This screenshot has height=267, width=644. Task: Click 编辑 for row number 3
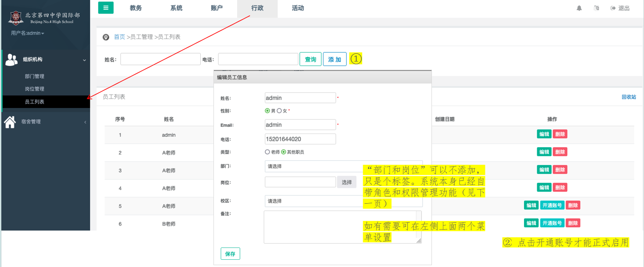pos(544,169)
